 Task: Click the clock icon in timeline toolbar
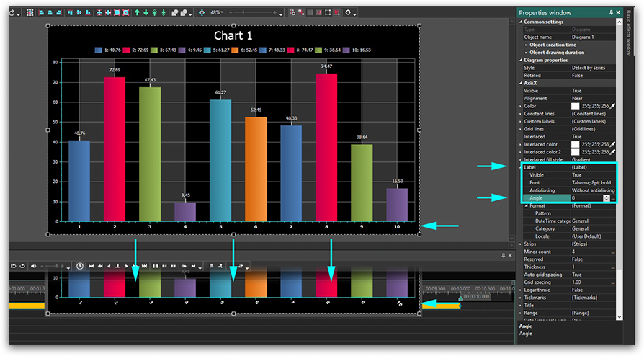tap(79, 266)
